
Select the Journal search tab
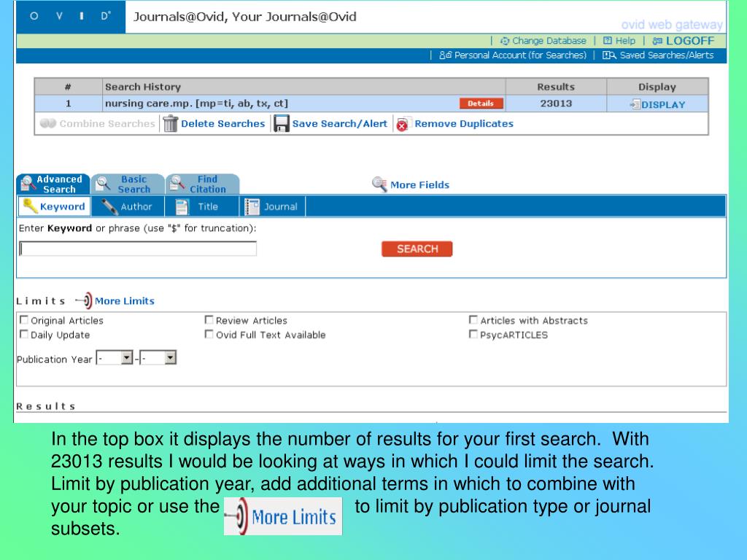pyautogui.click(x=273, y=206)
